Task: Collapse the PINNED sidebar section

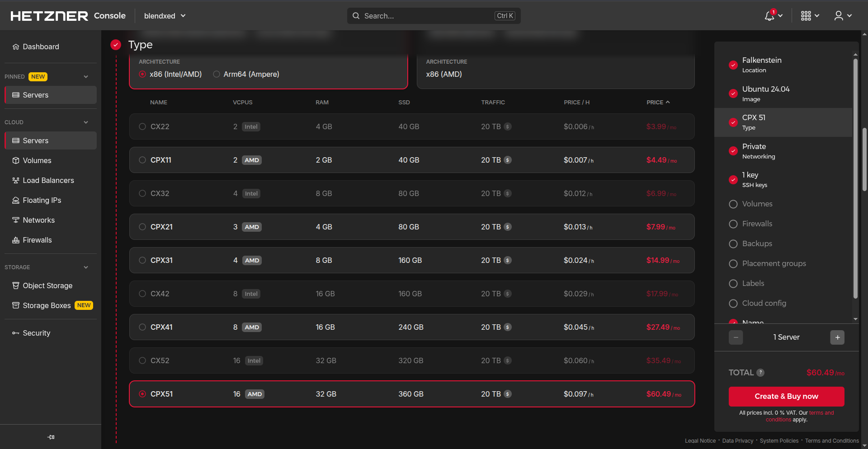Action: tap(86, 77)
